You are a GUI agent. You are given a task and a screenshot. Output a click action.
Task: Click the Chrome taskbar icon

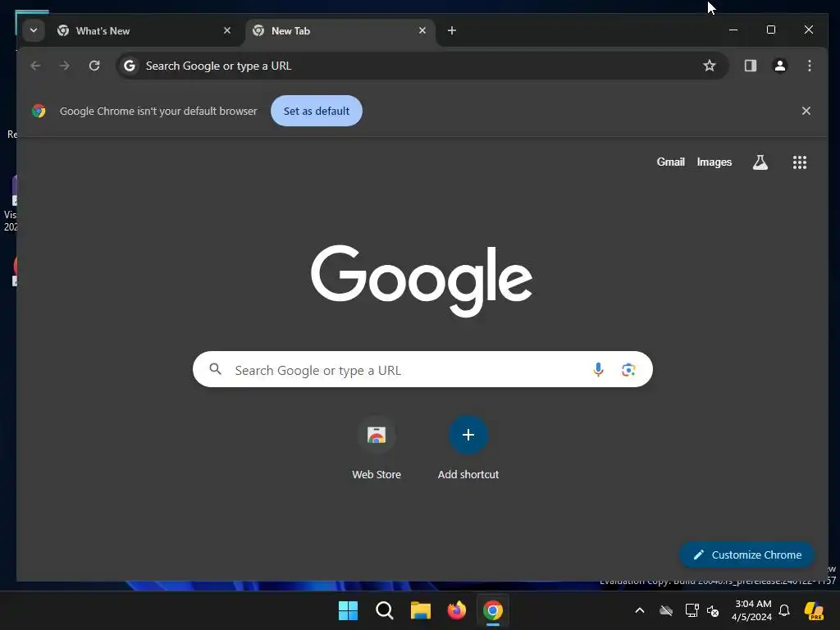[493, 610]
